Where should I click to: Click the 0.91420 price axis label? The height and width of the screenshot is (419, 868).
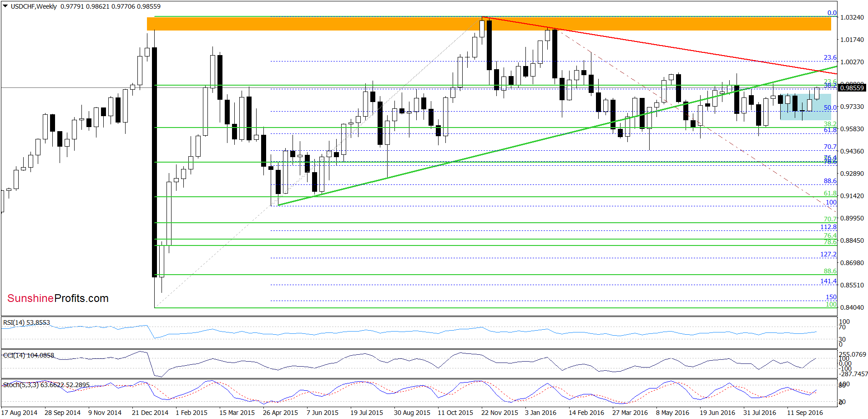(x=852, y=196)
